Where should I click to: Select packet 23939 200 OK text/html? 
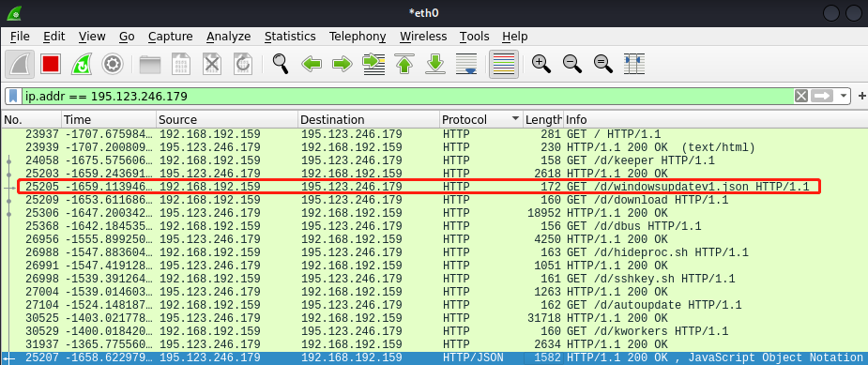pos(434,147)
